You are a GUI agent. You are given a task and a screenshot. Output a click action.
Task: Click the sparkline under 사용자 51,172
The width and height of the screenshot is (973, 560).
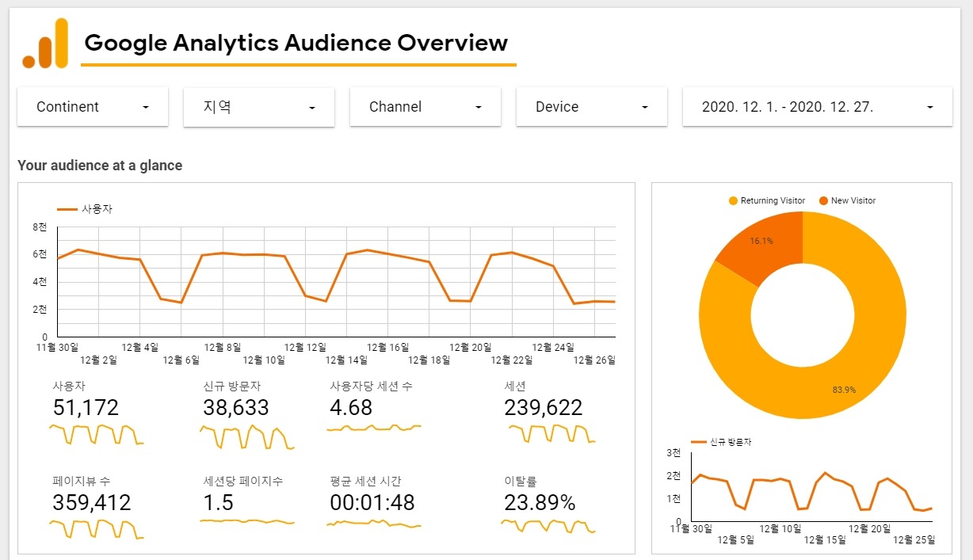click(x=96, y=435)
